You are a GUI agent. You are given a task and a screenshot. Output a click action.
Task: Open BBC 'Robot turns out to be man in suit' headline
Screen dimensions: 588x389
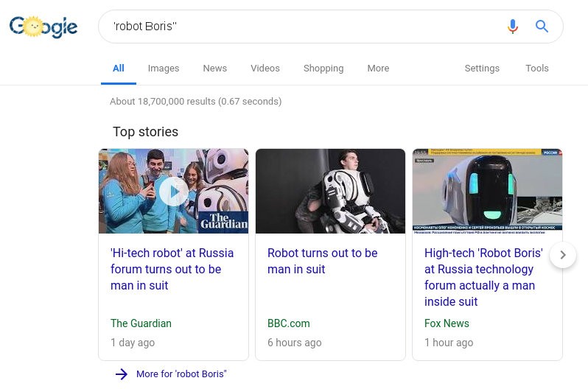point(323,261)
